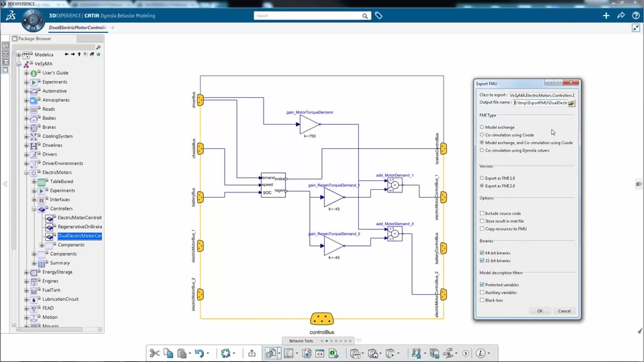Screen dimensions: 644x362
Task: Expand the Automotive tree node
Action: (x=26, y=91)
